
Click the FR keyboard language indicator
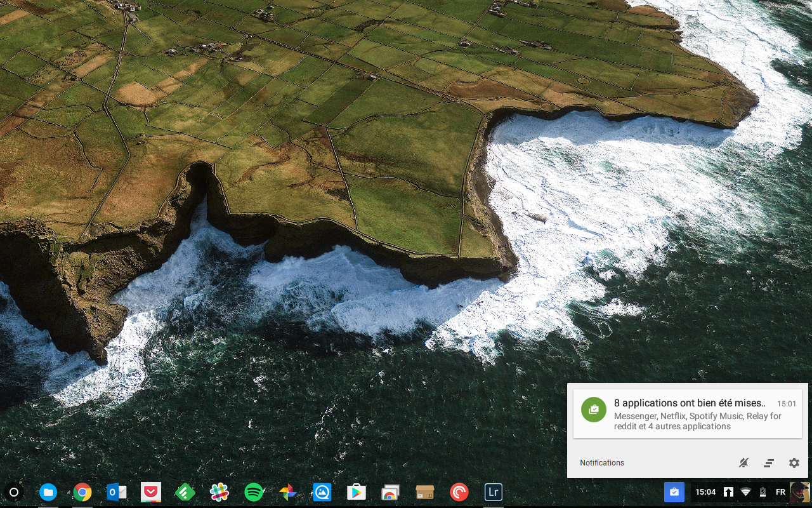[x=780, y=492]
